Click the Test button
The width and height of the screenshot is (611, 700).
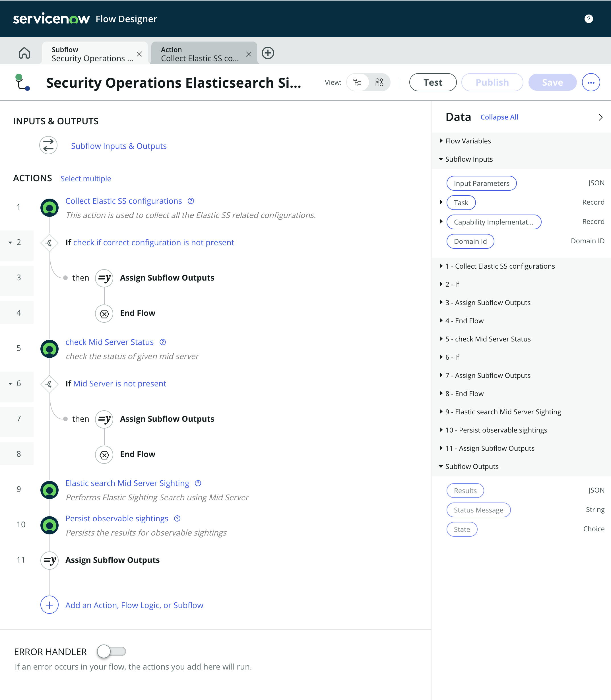click(433, 82)
